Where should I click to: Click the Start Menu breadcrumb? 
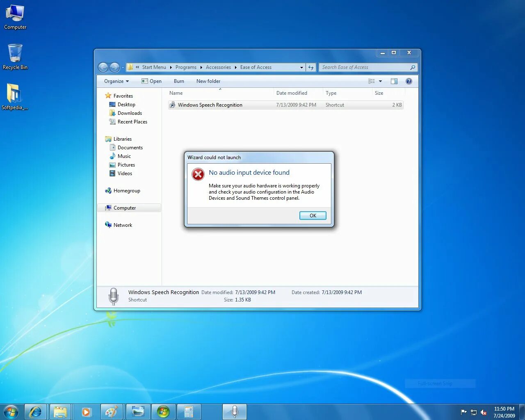click(x=154, y=67)
